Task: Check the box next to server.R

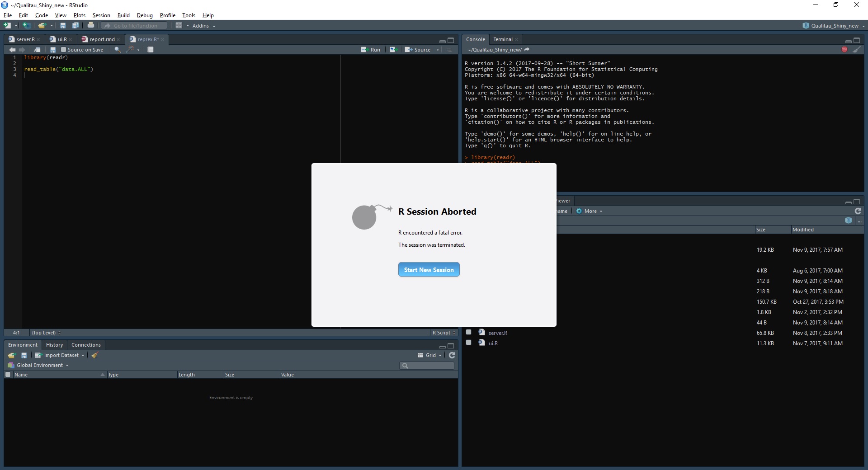Action: pyautogui.click(x=469, y=333)
